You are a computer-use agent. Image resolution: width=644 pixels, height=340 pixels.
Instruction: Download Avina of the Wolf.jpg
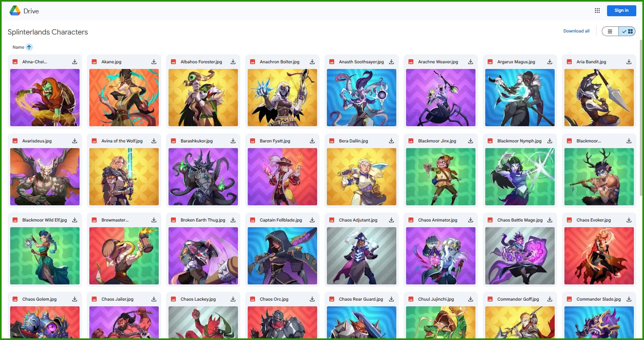point(154,141)
